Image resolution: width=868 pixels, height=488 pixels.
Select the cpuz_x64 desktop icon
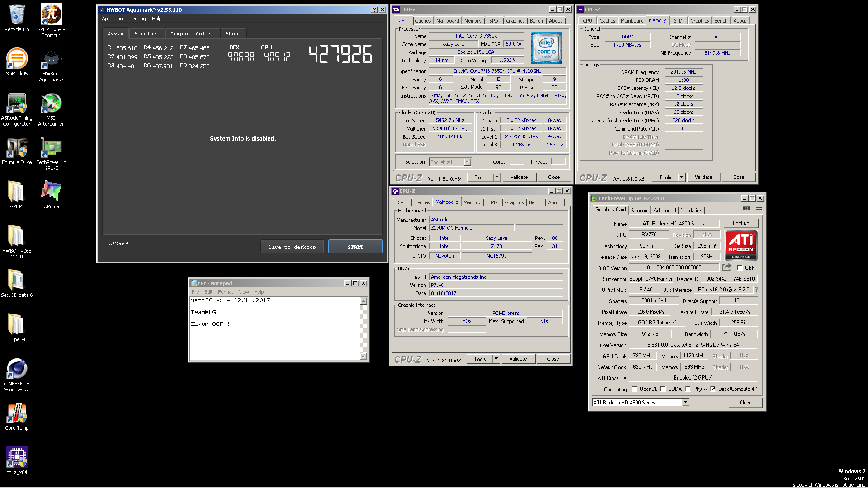(17, 460)
